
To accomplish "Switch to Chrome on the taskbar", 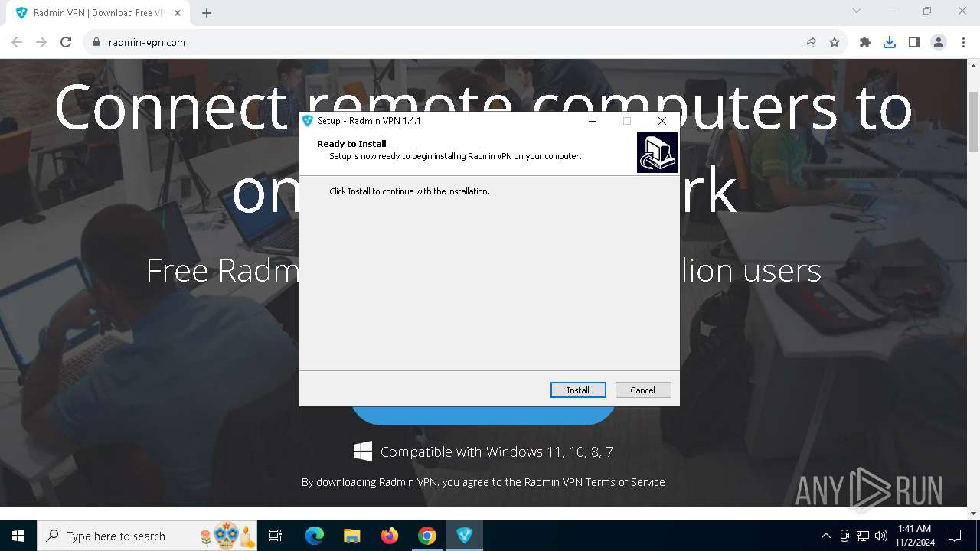I will pos(427,536).
